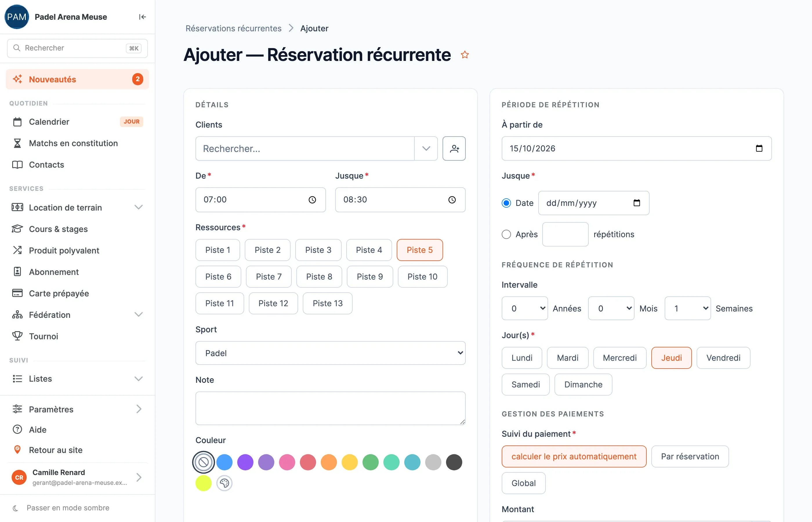Image resolution: width=812 pixels, height=522 pixels.
Task: Open the Sport dropdown showing Padel
Action: coord(330,353)
